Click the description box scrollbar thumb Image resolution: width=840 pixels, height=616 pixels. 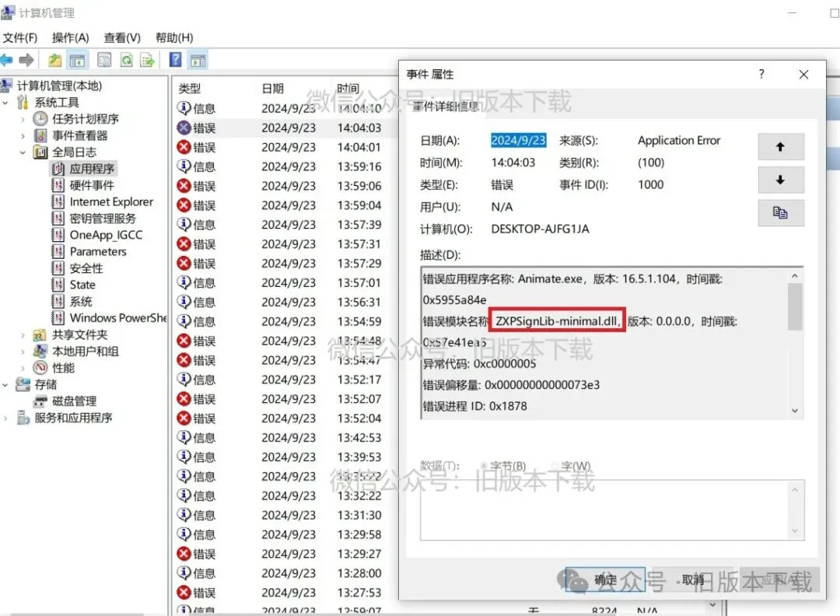pos(794,307)
